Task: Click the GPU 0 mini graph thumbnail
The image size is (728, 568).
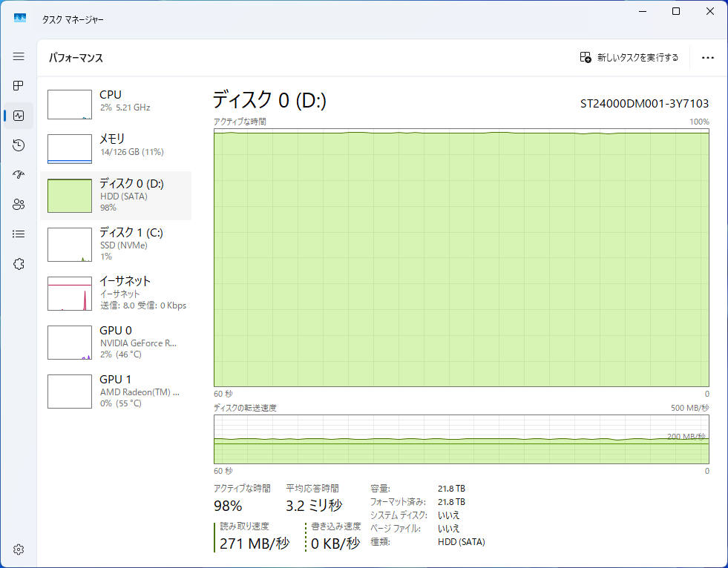Action: tap(70, 343)
